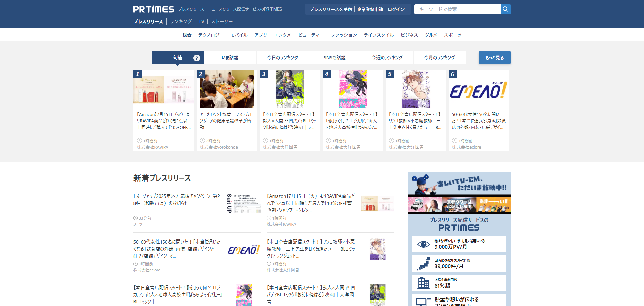The height and width of the screenshot is (306, 644).
Task: Switch to the 今月のランキング tab
Action: [x=439, y=58]
